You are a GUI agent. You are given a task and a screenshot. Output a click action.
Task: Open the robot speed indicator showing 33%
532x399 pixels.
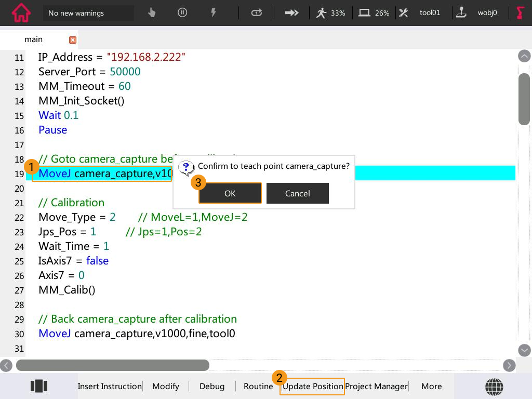[x=329, y=12]
